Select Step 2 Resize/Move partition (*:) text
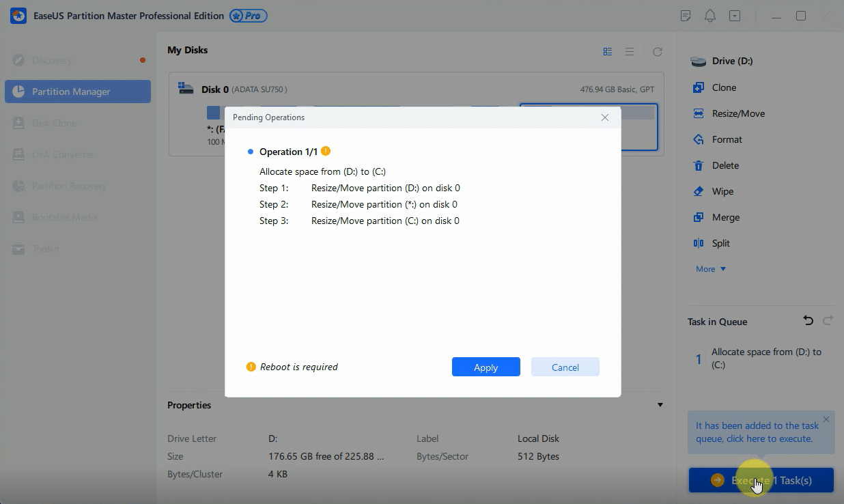The height and width of the screenshot is (504, 844). (384, 204)
